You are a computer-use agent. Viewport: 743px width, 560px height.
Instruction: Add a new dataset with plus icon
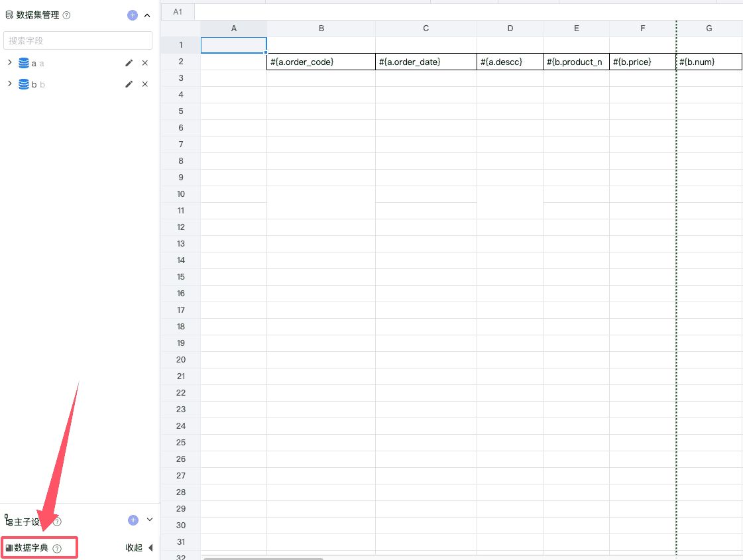point(133,15)
